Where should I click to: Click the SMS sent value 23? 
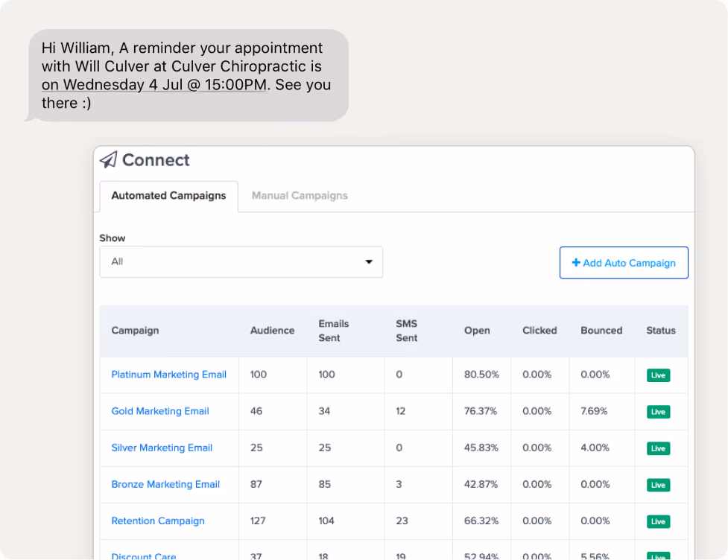[402, 521]
